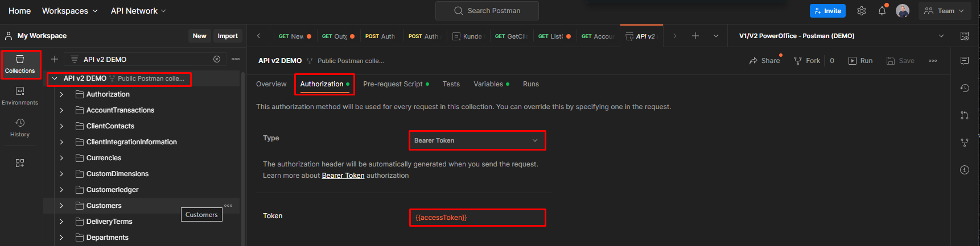This screenshot has height=246, width=980.
Task: Clear the API v2 DEMO filter text
Action: pos(217,59)
